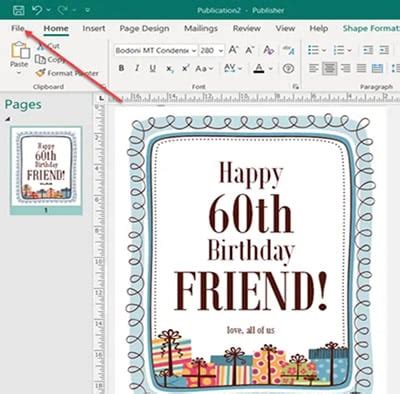
Task: Open the File menu
Action: [18, 29]
